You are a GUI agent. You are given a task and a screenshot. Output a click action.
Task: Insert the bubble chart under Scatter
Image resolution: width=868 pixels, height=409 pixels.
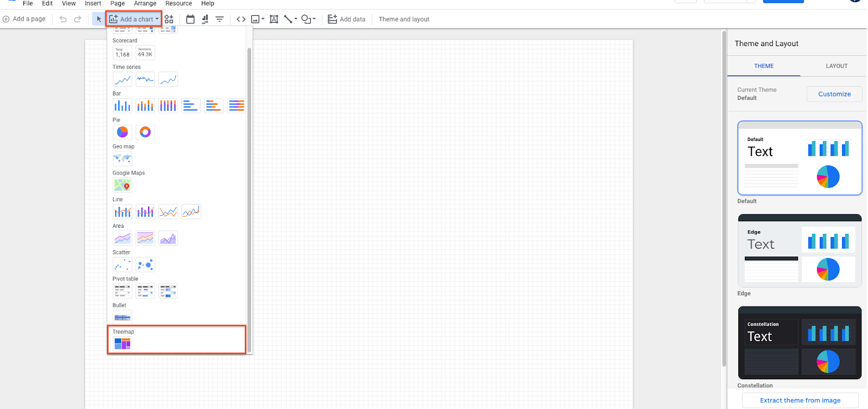(145, 265)
